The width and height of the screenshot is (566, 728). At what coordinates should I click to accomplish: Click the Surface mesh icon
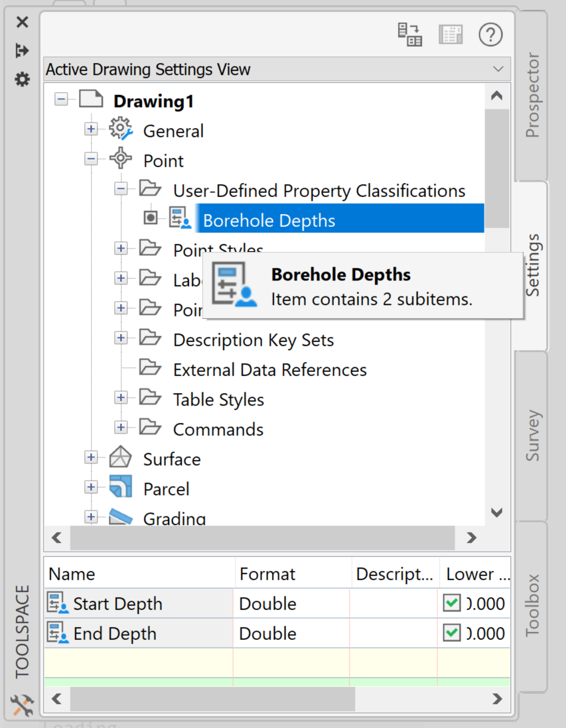point(121,457)
